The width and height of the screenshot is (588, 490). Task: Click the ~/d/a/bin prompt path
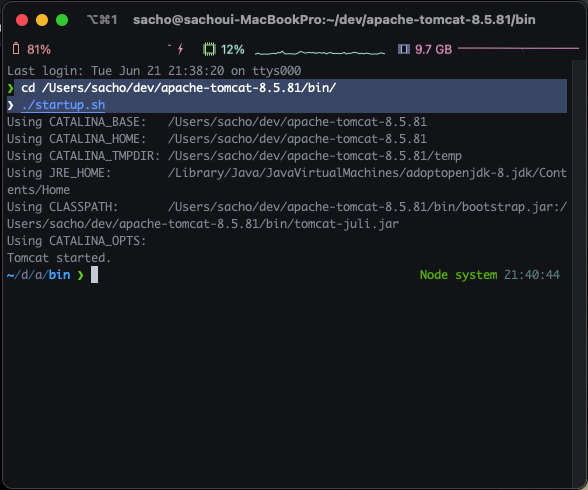39,275
